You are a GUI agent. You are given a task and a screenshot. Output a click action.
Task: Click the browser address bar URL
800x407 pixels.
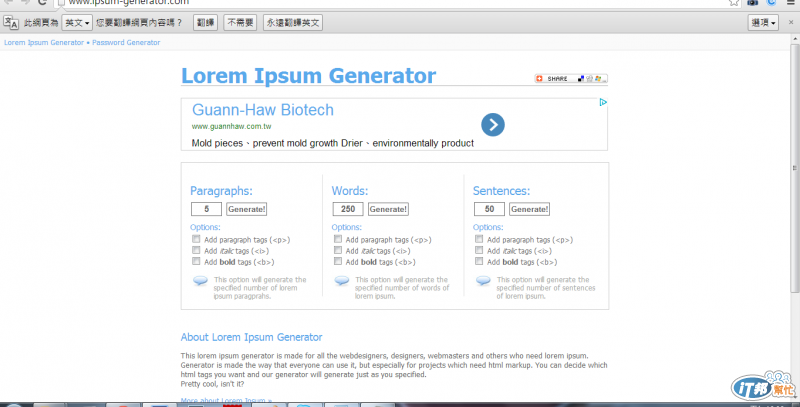[129, 3]
